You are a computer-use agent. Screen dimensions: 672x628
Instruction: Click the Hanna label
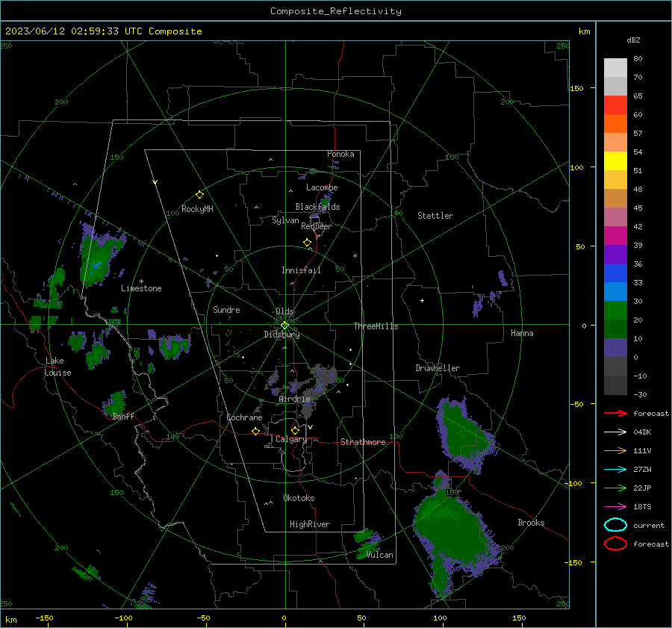point(522,333)
